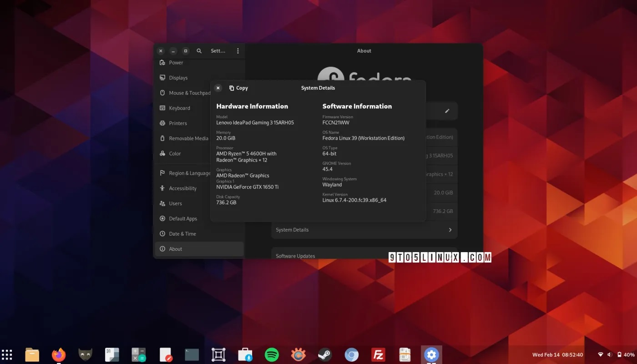
Task: Click the Keyboard icon in the sidebar
Action: coord(162,108)
